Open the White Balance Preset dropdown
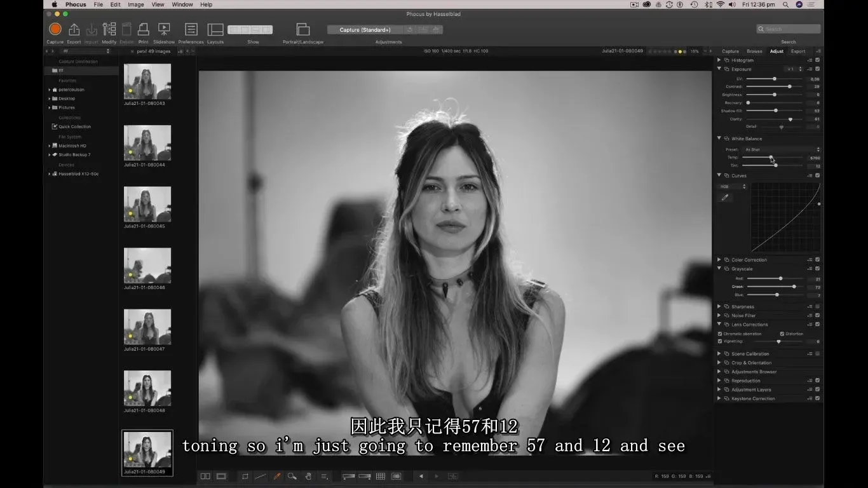 [x=782, y=149]
